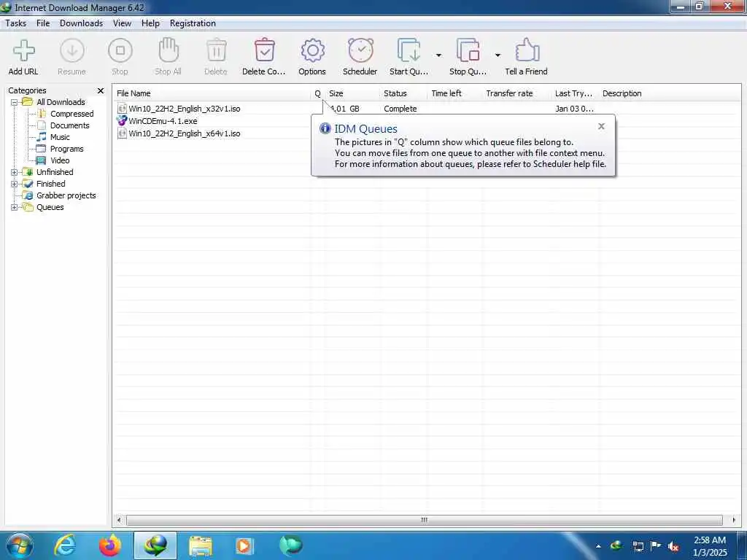Screen dimensions: 747x560
Task: Select the Programs category
Action: (x=66, y=149)
